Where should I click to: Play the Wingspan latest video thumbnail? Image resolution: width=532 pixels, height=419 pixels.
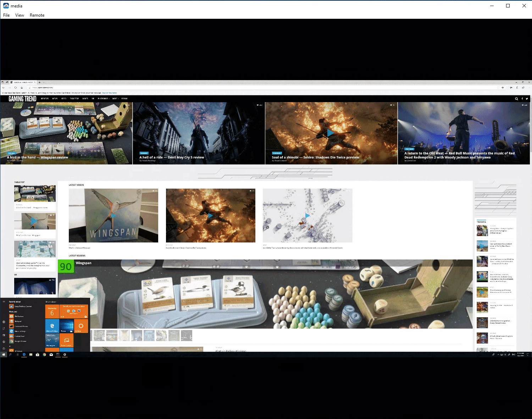pyautogui.click(x=113, y=216)
